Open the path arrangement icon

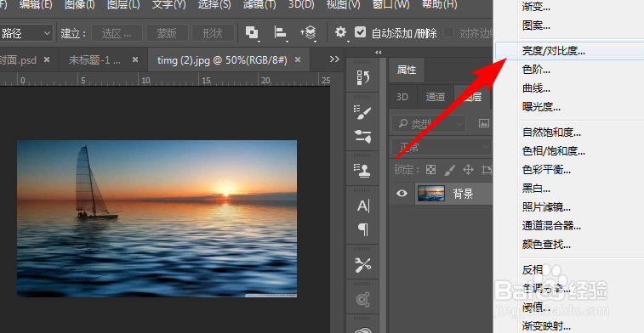coord(308,33)
